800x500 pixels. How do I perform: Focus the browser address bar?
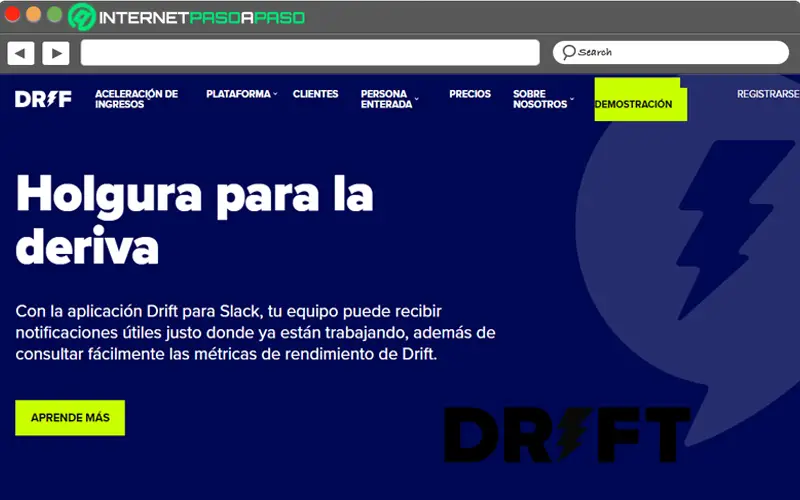pos(310,53)
